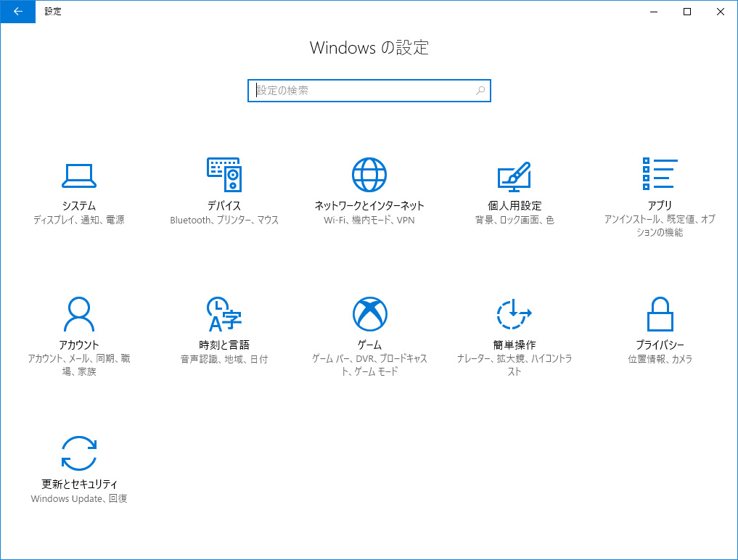Open the ゲーム Xbox icon
The image size is (738, 560).
(369, 314)
